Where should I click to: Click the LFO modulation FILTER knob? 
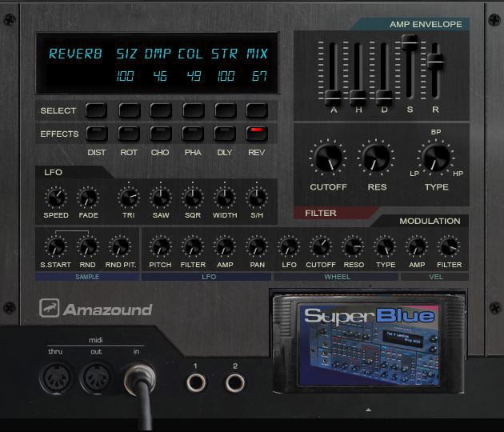193,246
